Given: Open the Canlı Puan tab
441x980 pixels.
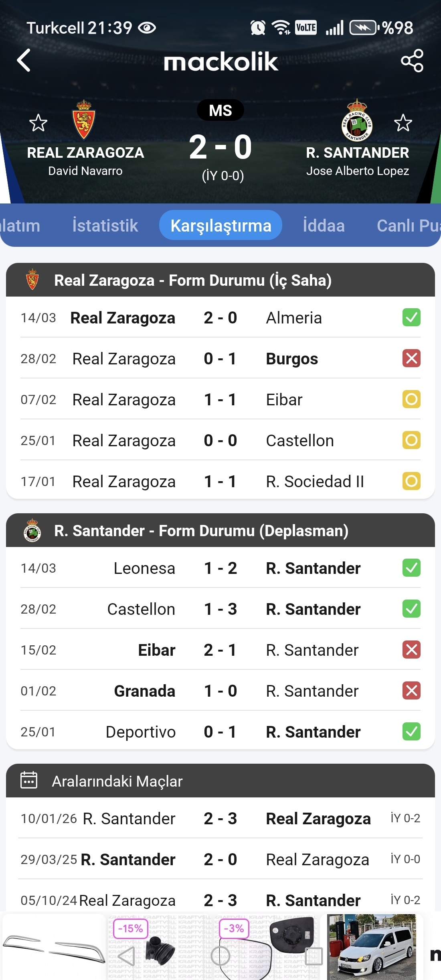Looking at the screenshot, I should (408, 226).
